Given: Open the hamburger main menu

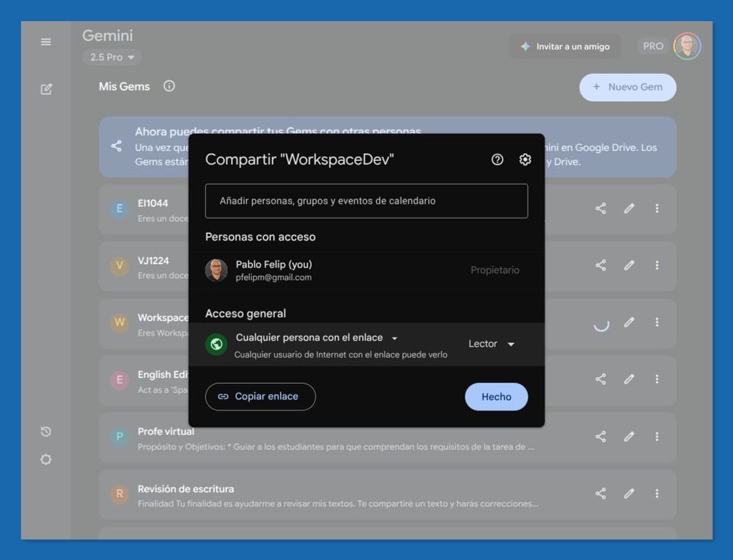Looking at the screenshot, I should 45,42.
